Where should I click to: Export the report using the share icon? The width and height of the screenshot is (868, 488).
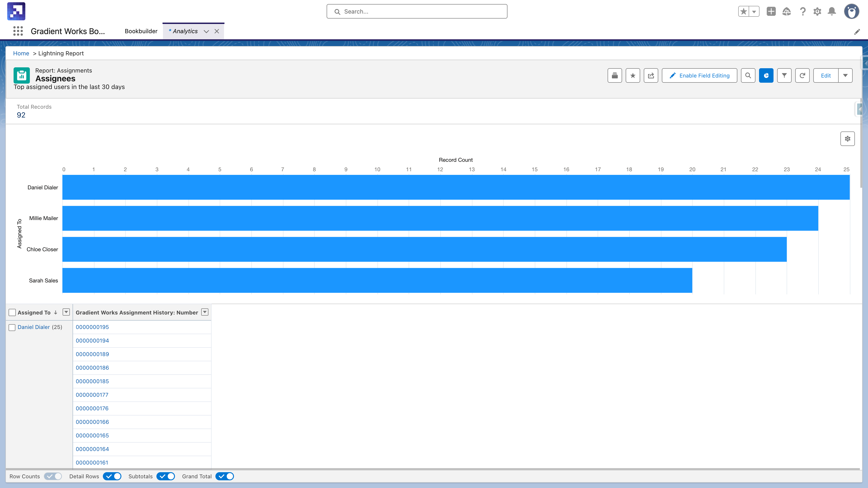(x=651, y=75)
